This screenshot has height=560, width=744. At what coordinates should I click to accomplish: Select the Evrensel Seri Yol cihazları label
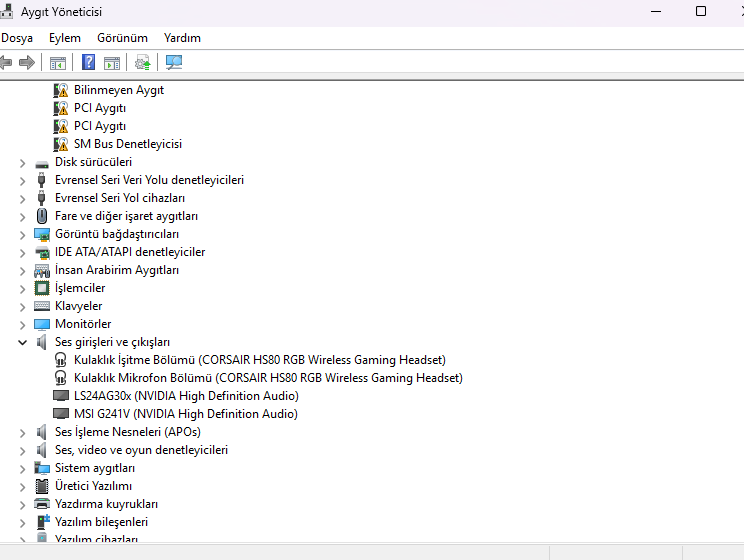pyautogui.click(x=120, y=198)
